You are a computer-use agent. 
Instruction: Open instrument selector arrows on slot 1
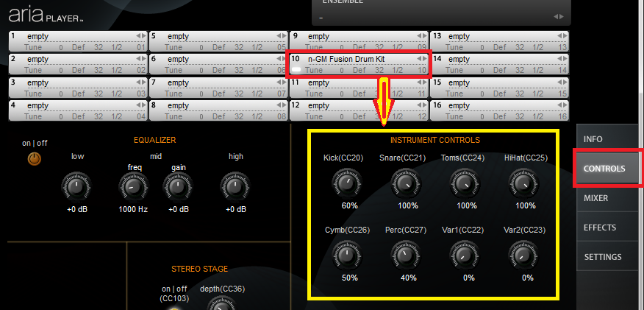pyautogui.click(x=141, y=36)
